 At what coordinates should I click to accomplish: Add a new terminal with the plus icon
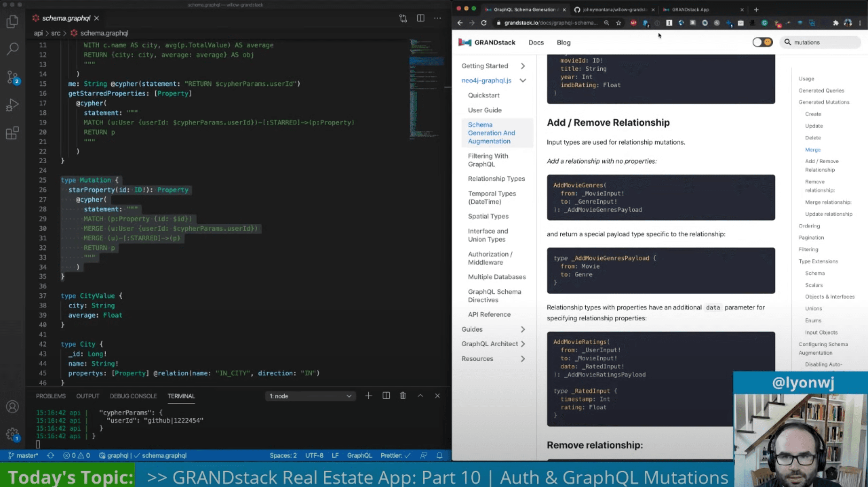click(x=368, y=396)
